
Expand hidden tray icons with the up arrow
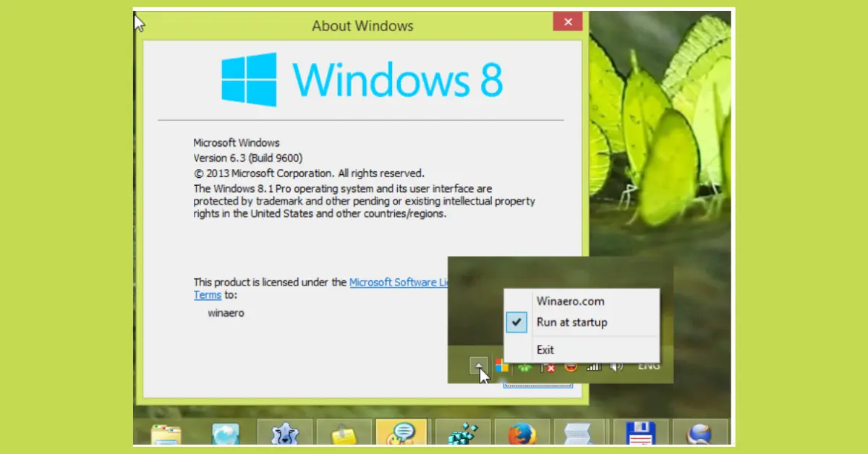480,366
